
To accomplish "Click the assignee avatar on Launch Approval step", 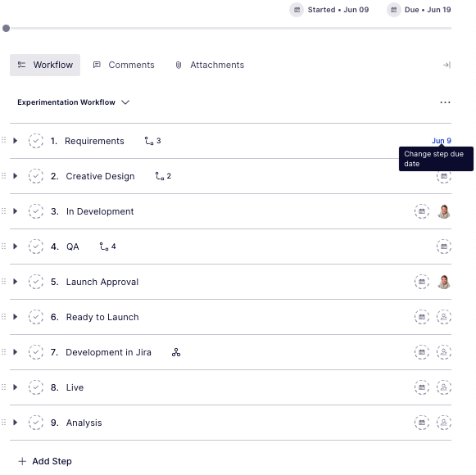I will click(x=444, y=282).
